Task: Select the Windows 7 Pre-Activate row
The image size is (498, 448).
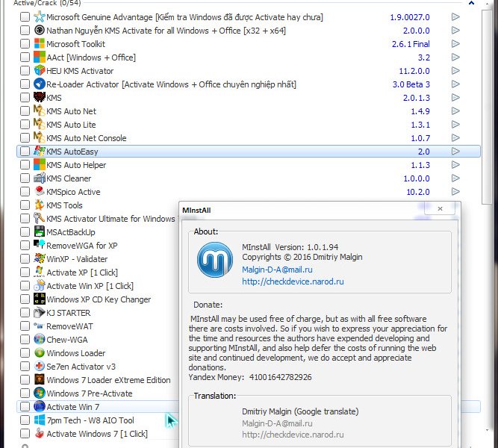Action: point(99,393)
